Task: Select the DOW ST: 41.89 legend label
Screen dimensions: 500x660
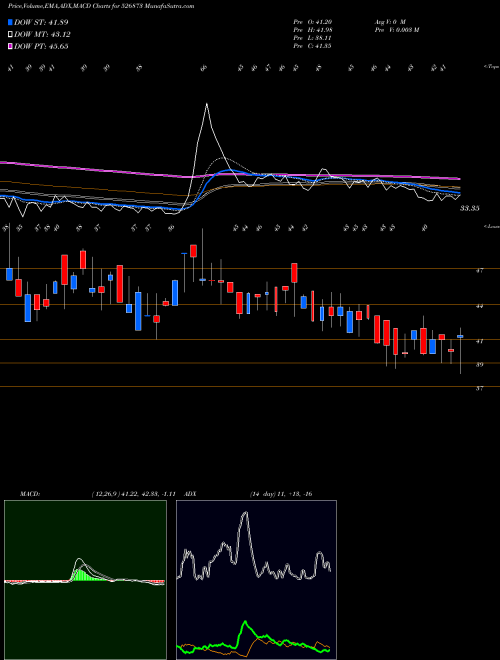Action: (41, 22)
